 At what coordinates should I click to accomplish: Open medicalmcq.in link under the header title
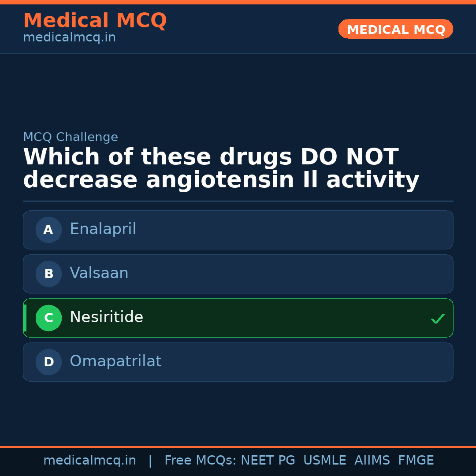click(69, 38)
